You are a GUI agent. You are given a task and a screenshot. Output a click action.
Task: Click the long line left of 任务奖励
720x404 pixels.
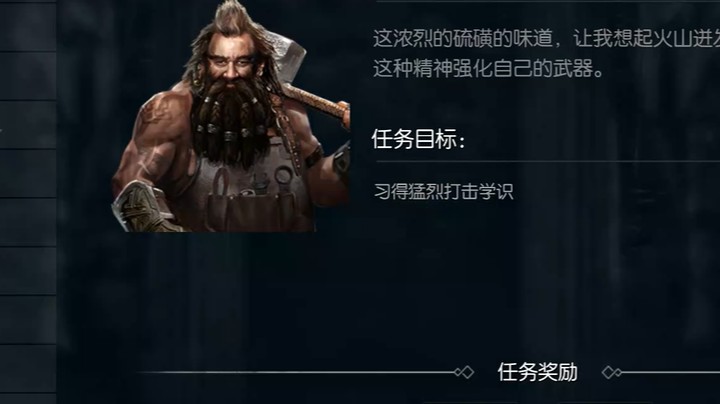point(296,372)
